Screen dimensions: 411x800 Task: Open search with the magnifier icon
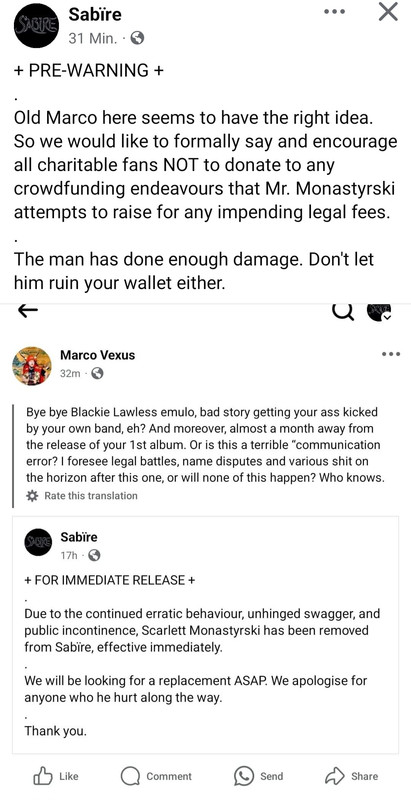[343, 310]
